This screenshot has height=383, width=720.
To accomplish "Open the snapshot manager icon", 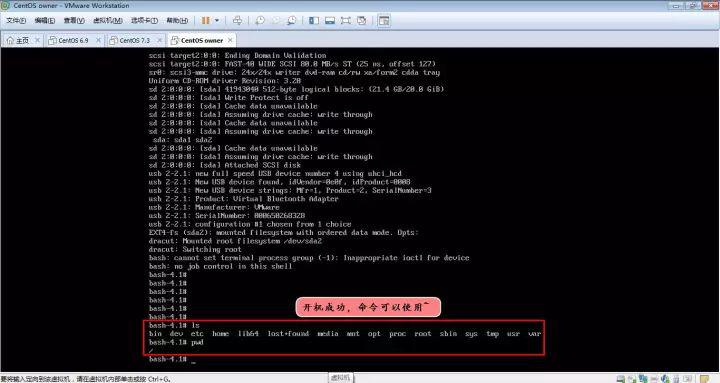I will tap(291, 21).
